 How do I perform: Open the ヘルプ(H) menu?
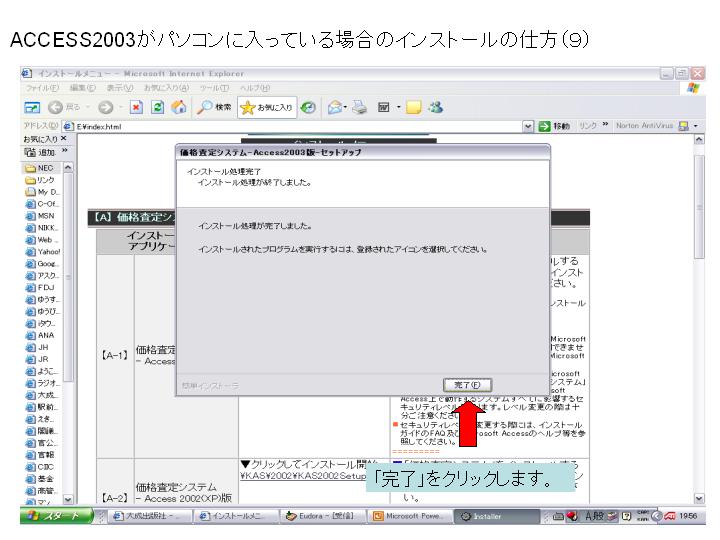point(255,88)
